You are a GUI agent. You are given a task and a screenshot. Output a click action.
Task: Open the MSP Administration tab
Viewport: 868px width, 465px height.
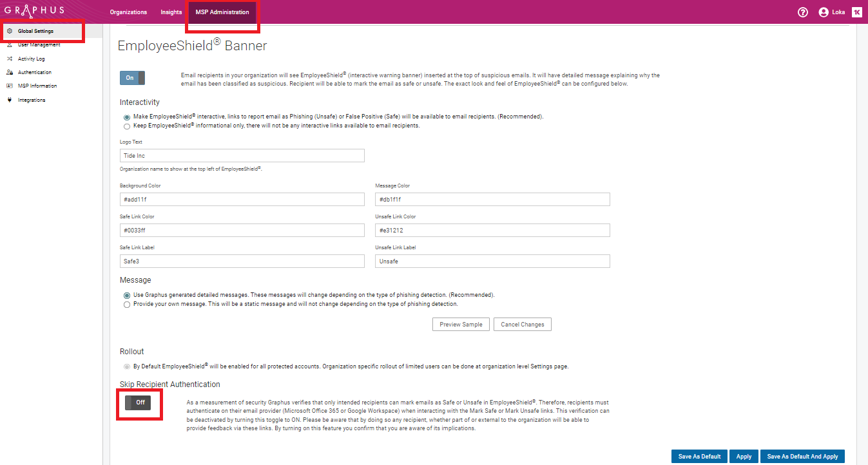tap(222, 12)
